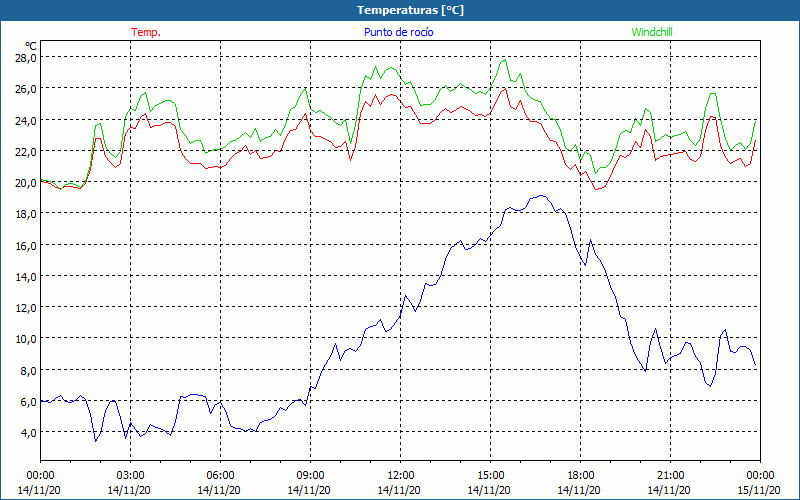Click the 28,0 y-axis value
The height and width of the screenshot is (500, 800).
[26, 58]
